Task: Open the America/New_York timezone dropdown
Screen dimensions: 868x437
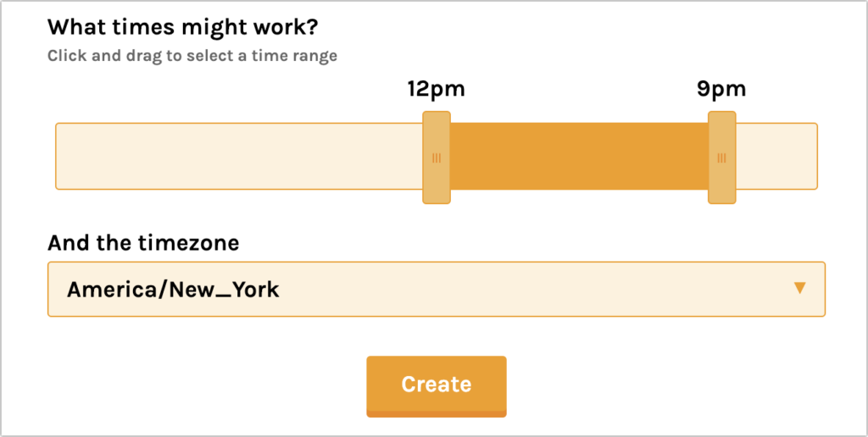Action: point(437,290)
